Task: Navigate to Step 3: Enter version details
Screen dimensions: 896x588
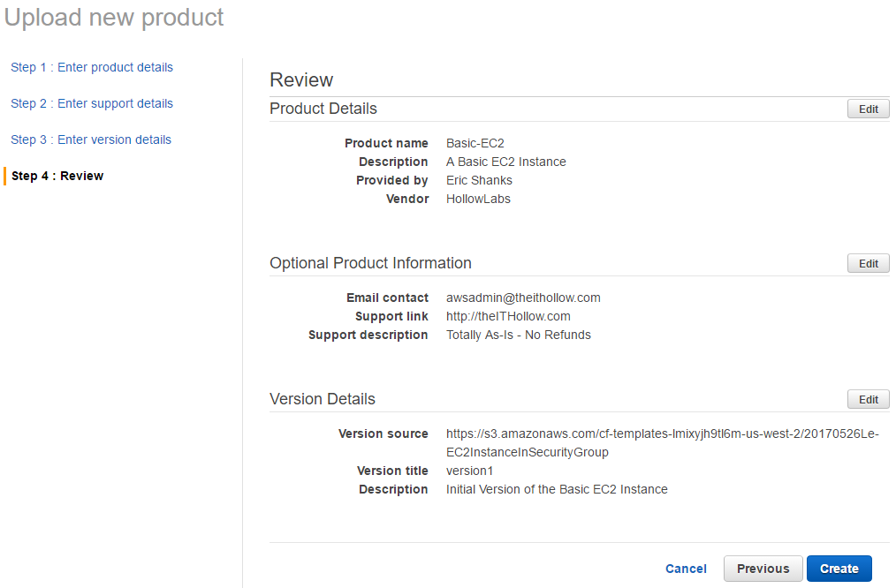Action: tap(91, 139)
